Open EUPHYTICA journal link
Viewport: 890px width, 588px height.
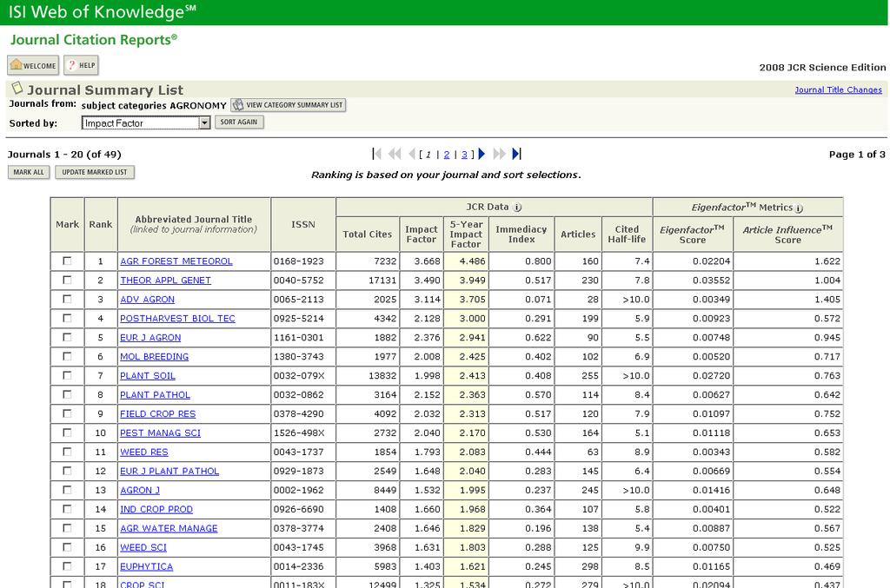coord(146,566)
